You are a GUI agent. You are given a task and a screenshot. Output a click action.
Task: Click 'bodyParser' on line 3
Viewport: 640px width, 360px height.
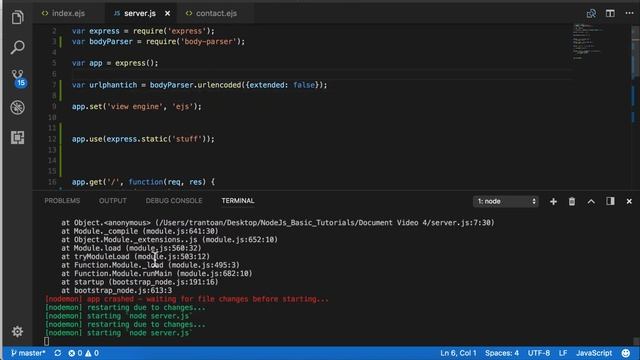(111, 42)
